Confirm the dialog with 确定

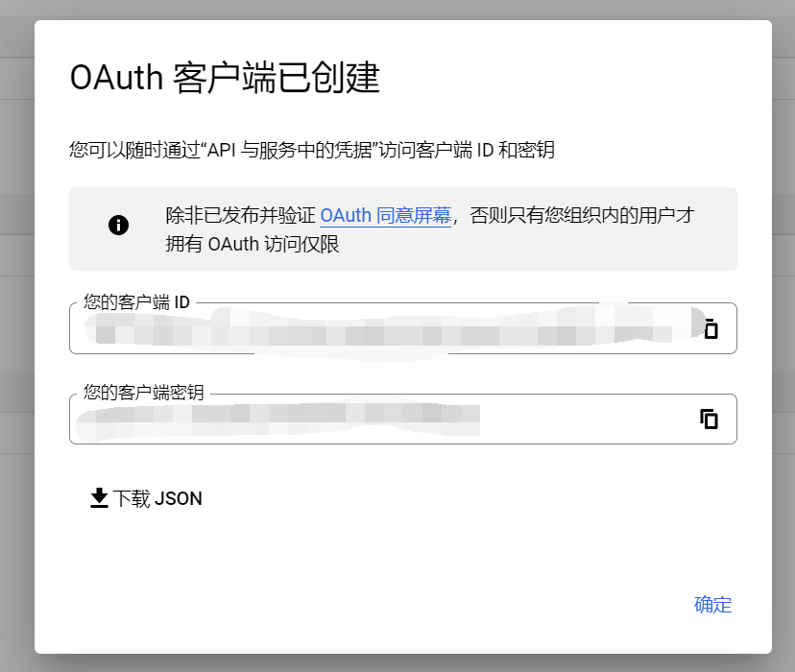pos(712,605)
